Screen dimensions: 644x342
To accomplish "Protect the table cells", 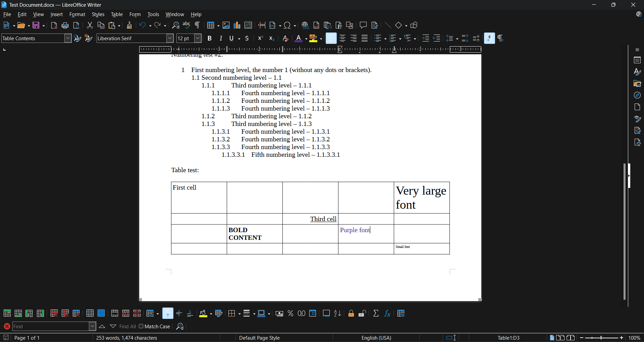I will (351, 314).
